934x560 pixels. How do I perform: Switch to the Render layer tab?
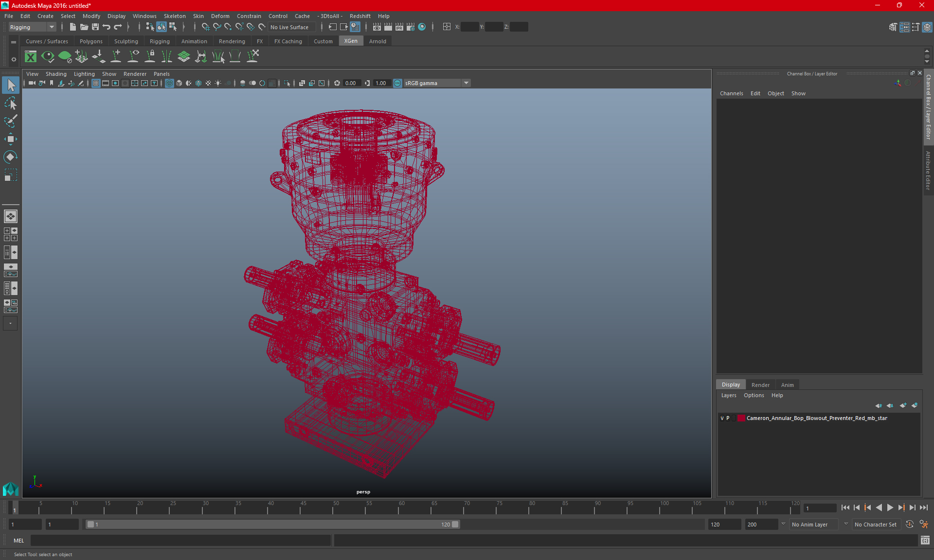(x=760, y=385)
